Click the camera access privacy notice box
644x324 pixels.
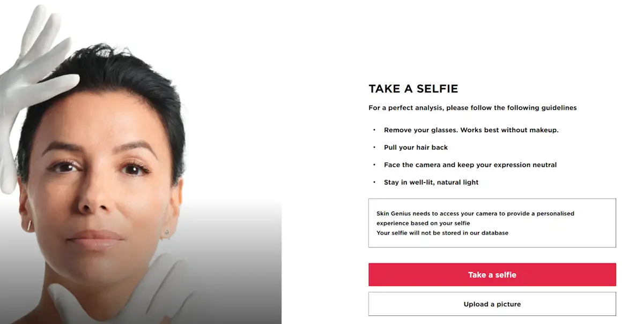pyautogui.click(x=492, y=223)
